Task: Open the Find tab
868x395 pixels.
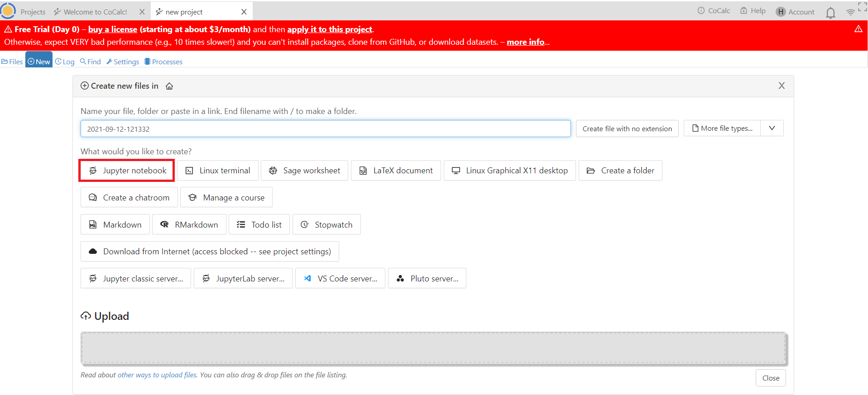Action: pos(91,62)
